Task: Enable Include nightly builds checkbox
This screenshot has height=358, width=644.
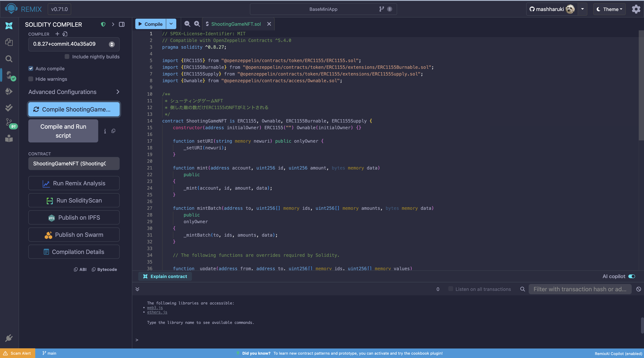Action: pos(67,56)
